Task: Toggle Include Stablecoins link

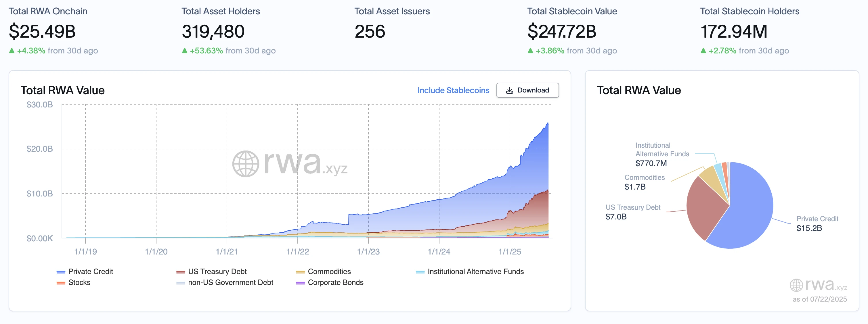Action: pos(453,90)
